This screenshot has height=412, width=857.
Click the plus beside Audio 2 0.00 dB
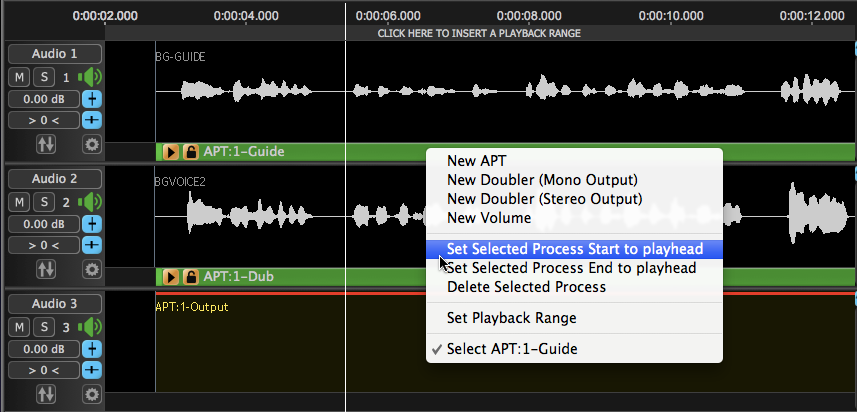tap(92, 224)
